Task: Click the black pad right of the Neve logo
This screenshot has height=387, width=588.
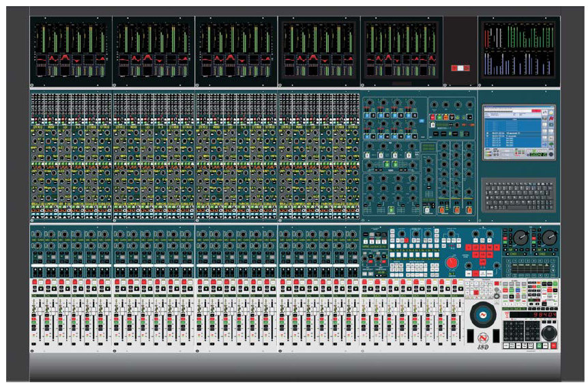Action: coord(496,336)
